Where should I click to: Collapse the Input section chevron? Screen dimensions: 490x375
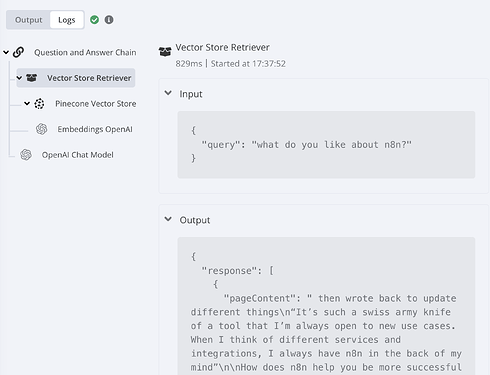click(x=168, y=93)
